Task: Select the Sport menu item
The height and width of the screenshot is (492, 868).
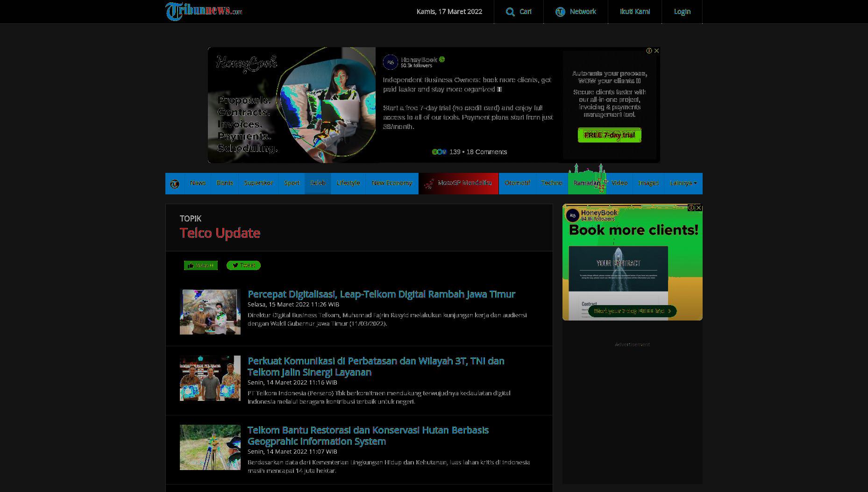Action: (x=292, y=183)
